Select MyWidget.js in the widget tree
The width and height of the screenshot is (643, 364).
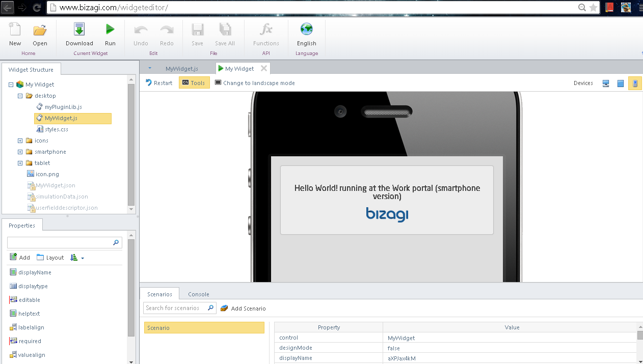click(x=72, y=118)
